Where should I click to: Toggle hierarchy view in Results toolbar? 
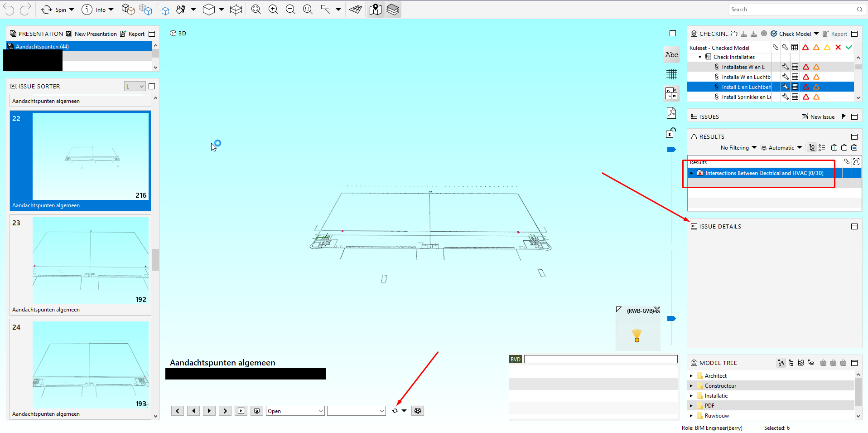(x=812, y=147)
